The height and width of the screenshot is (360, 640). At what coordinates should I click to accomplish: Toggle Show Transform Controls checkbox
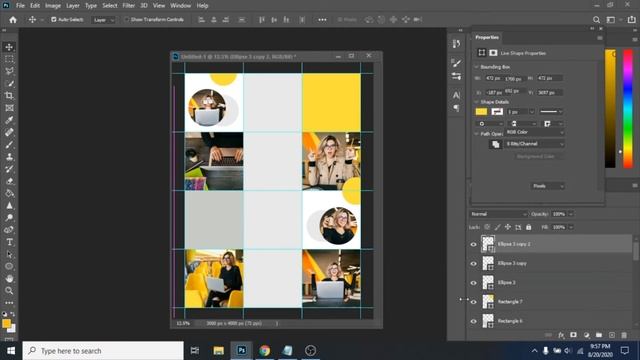(127, 20)
